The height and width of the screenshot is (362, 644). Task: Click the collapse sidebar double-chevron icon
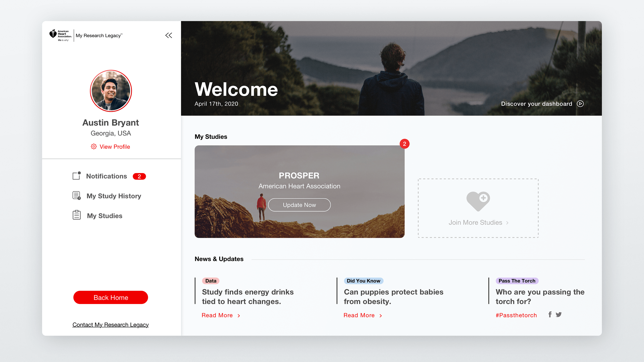pos(169,35)
